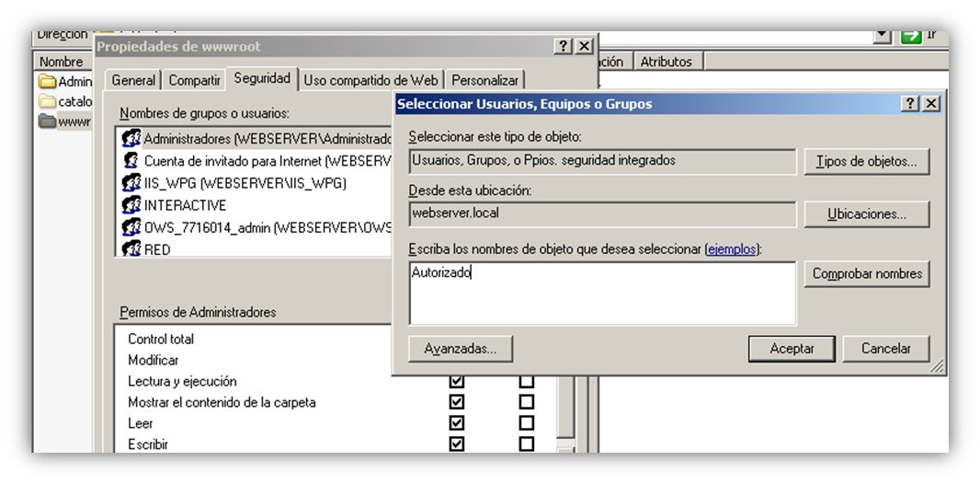The image size is (980, 484).
Task: Open the Uso compartido de Web tab
Action: pos(370,81)
